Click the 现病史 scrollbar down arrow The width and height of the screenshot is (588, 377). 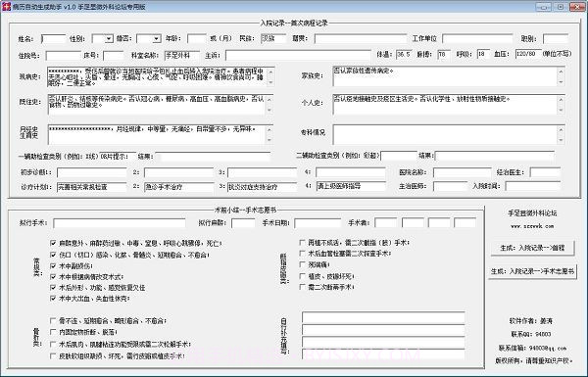(269, 82)
